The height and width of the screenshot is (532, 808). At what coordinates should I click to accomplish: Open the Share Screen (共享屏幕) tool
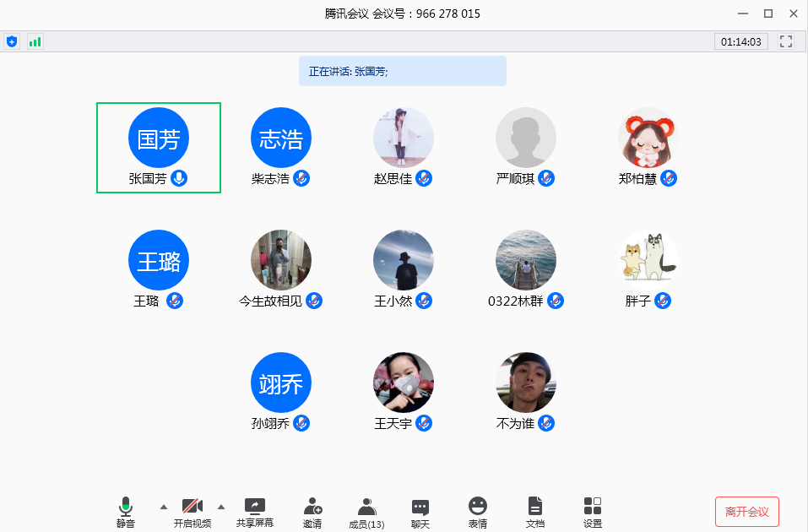[255, 512]
